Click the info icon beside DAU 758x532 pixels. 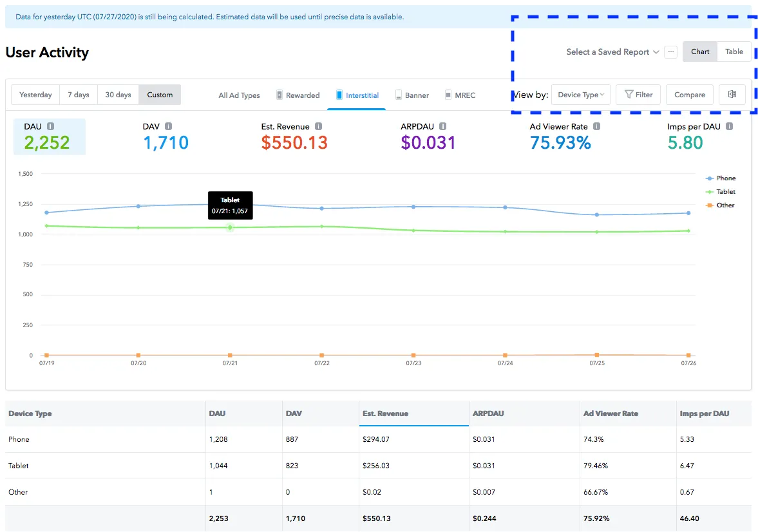[x=51, y=126]
